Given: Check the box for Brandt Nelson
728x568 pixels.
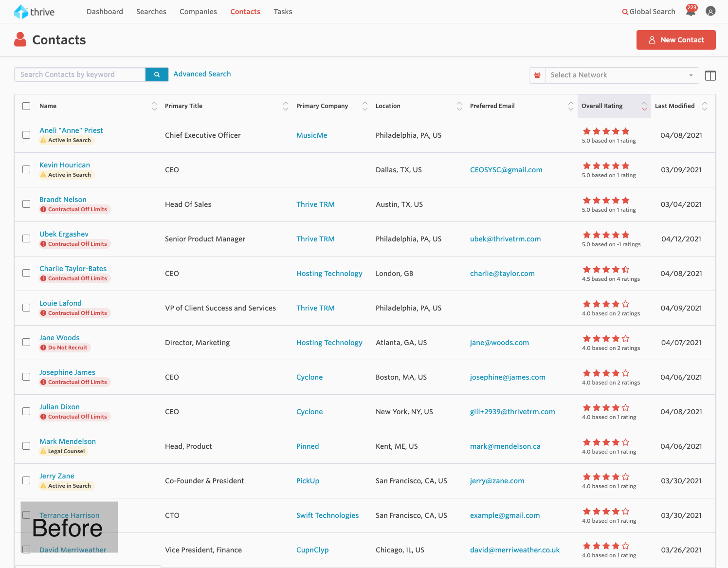Looking at the screenshot, I should 26,204.
